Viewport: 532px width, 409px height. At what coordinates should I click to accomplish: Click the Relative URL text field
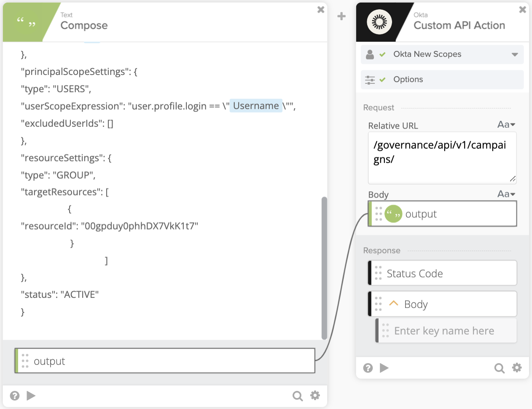point(442,158)
